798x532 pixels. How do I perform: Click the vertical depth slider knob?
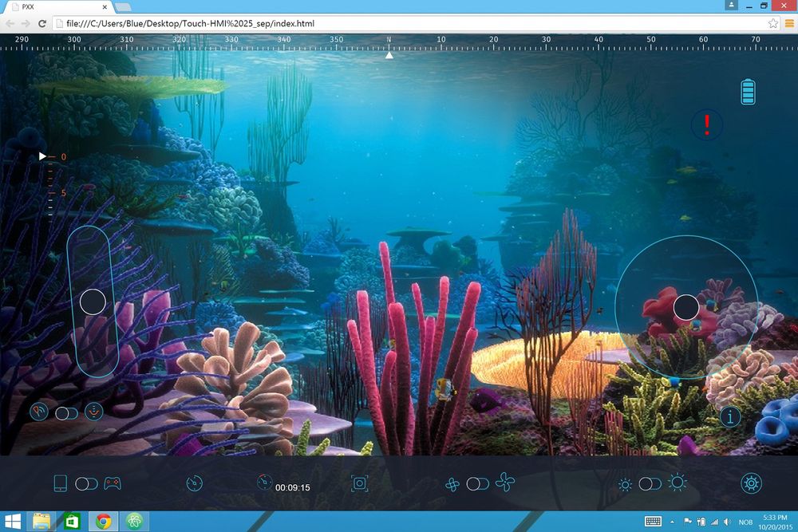(93, 302)
